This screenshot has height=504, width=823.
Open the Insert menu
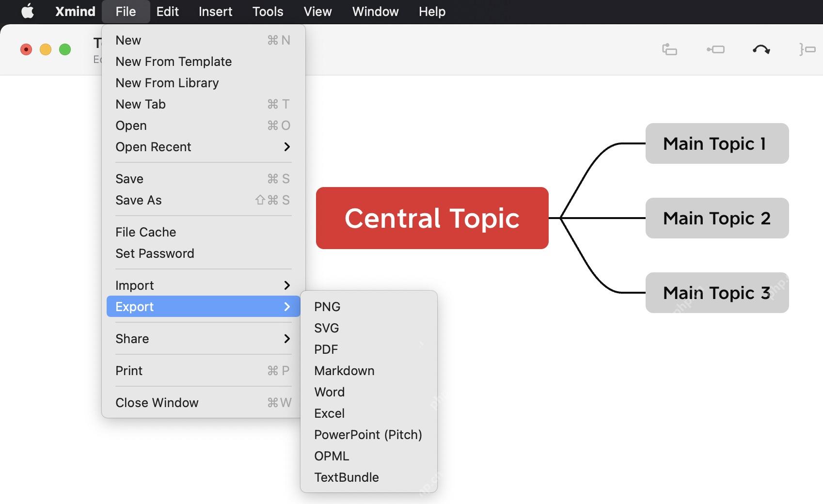point(215,11)
